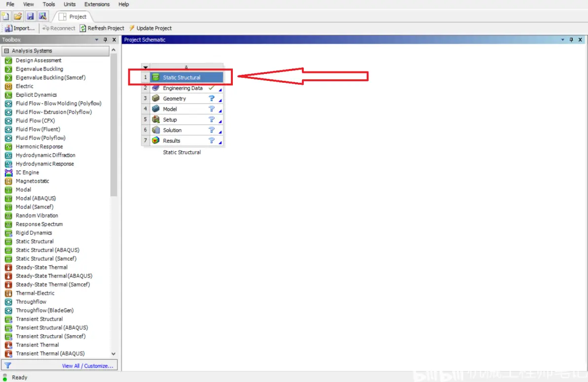This screenshot has height=382, width=588.
Task: Click the Reconnect button
Action: tap(59, 28)
